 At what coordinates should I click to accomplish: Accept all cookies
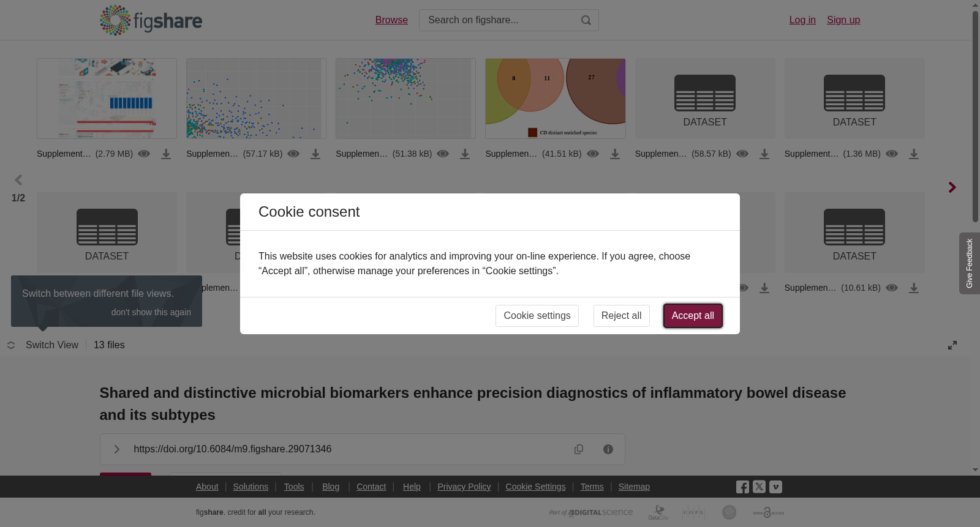pyautogui.click(x=693, y=316)
